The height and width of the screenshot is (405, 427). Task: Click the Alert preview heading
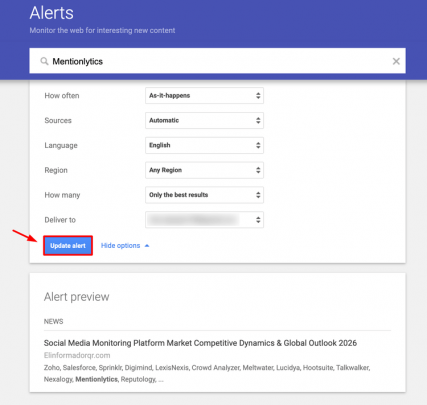(x=77, y=297)
